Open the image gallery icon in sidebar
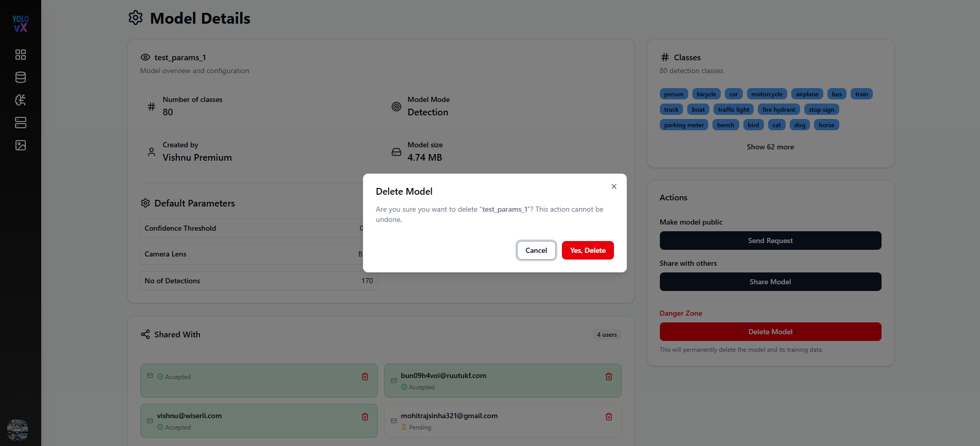The height and width of the screenshot is (446, 980). click(x=21, y=145)
